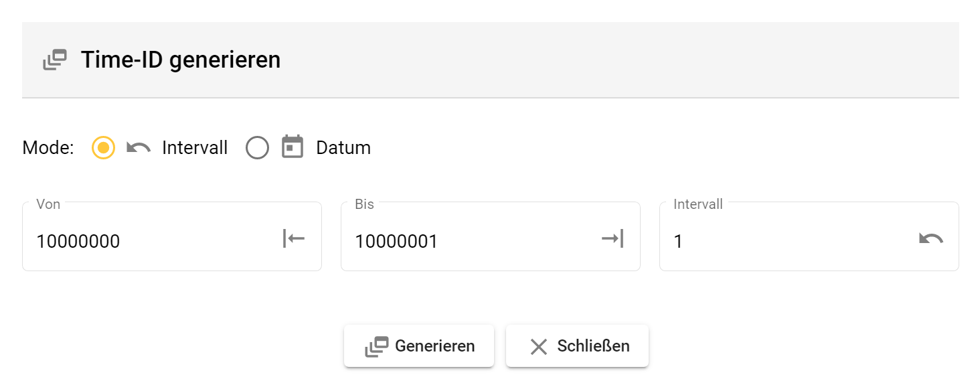Click the 10000000 value in Von field

(x=78, y=241)
